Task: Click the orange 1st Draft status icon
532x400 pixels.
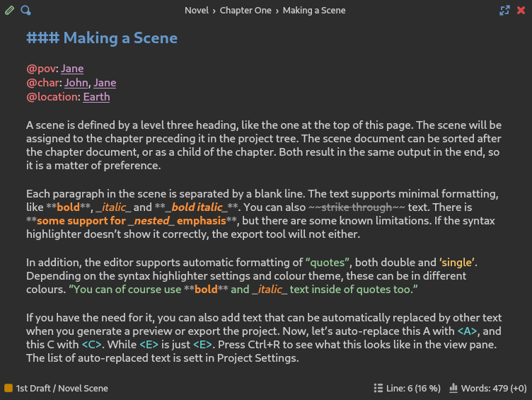Action: [8, 388]
